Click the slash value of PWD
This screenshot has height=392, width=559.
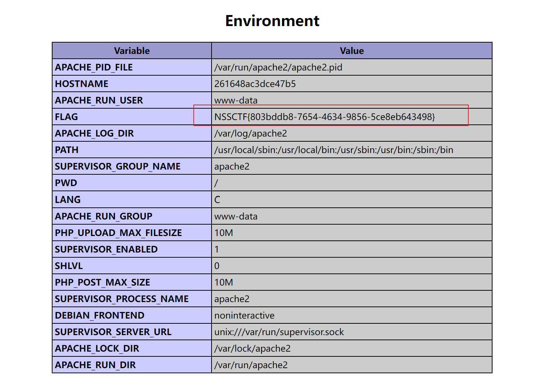tap(216, 183)
